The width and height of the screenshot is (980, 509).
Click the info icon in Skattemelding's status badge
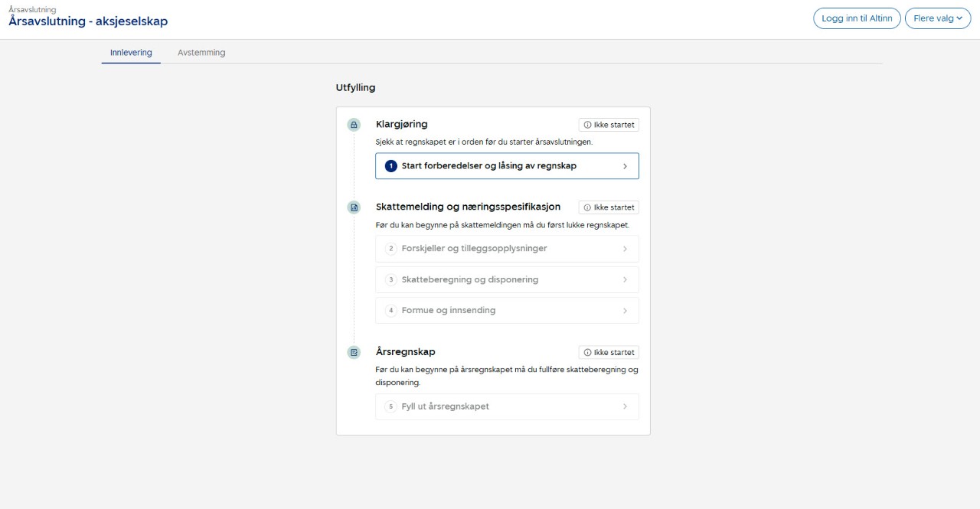tap(588, 207)
